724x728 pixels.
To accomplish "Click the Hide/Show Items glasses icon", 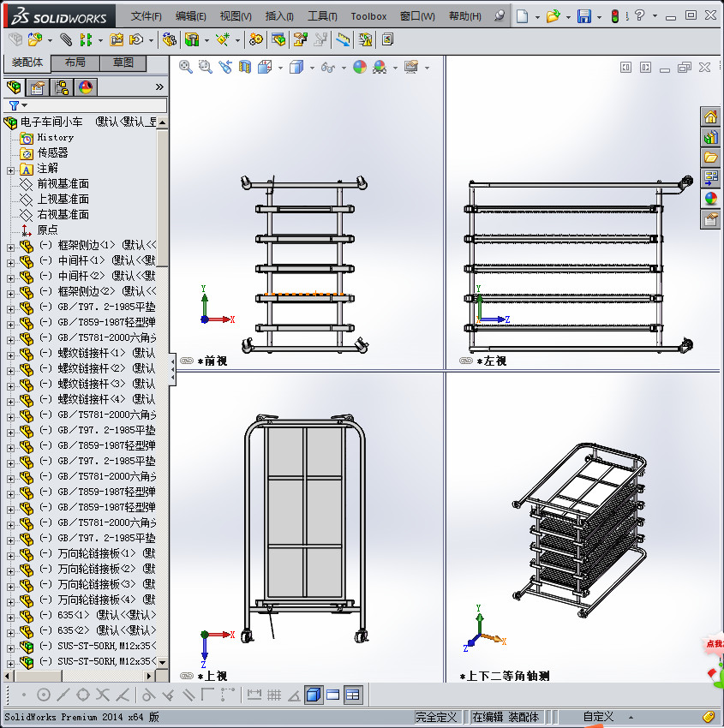I will tap(328, 68).
